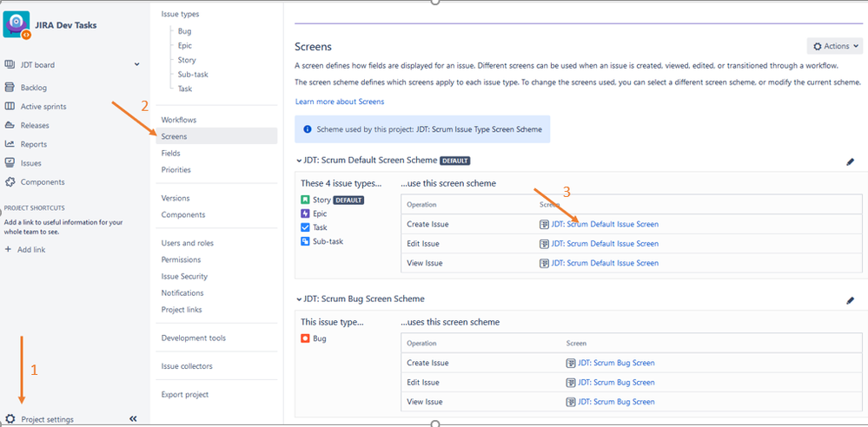868x427 pixels.
Task: Open Create Issue's Scrum Bug Screen
Action: [616, 363]
